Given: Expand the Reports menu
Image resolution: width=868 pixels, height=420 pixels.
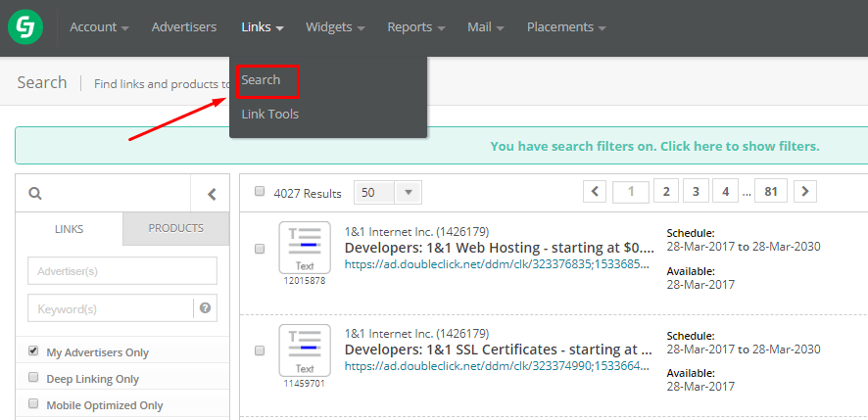Looking at the screenshot, I should pyautogui.click(x=415, y=27).
